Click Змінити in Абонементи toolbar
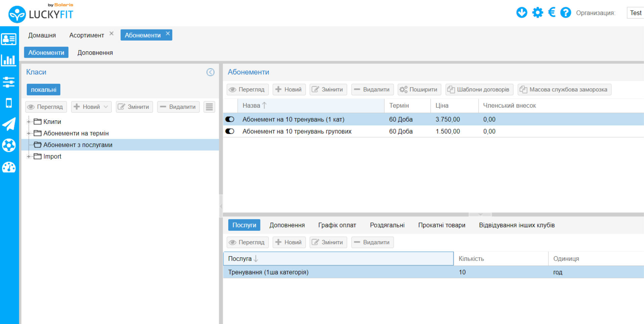Image resolution: width=644 pixels, height=324 pixels. tap(328, 90)
